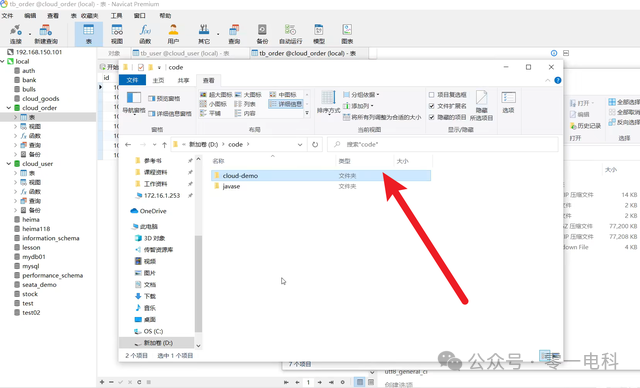Open the 分组依据 group-by dropdown
The image size is (640, 388).
(x=361, y=95)
